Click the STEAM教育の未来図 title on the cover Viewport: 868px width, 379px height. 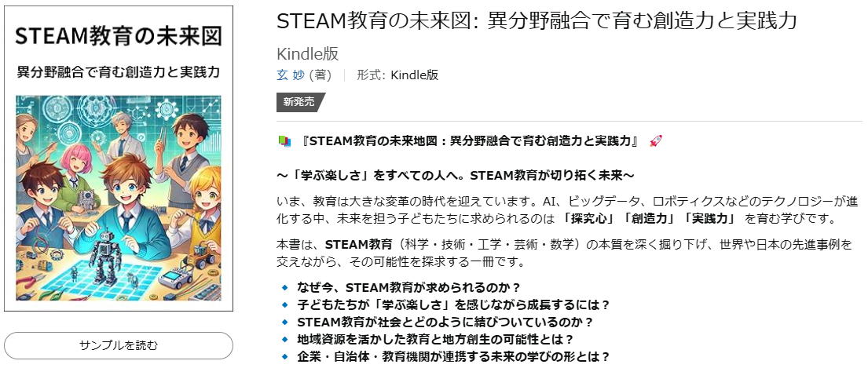tap(119, 35)
